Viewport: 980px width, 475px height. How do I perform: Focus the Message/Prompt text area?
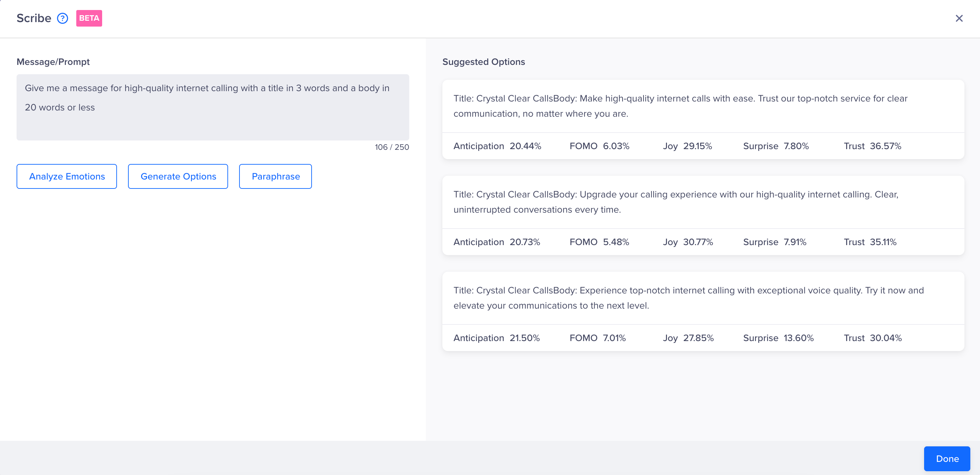(213, 107)
